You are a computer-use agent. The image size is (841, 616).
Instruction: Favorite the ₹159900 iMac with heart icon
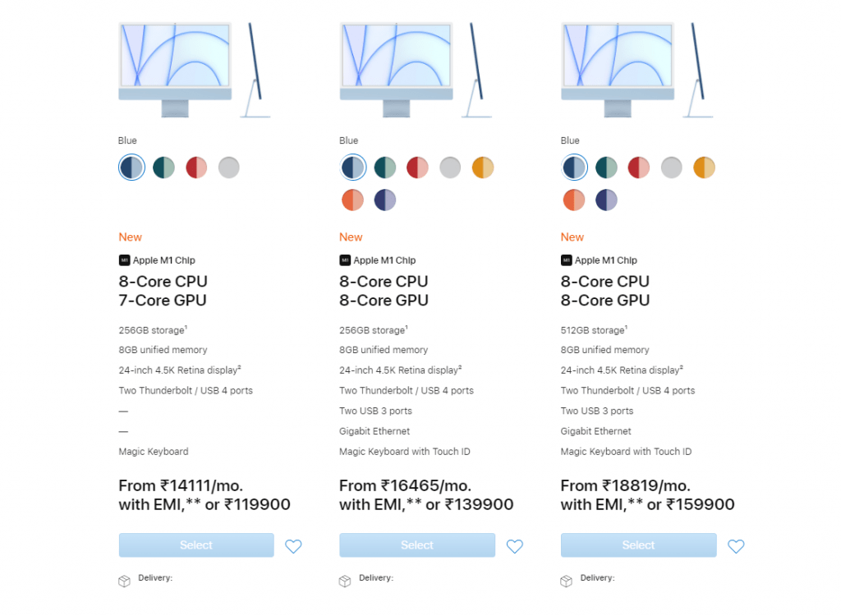coord(736,546)
